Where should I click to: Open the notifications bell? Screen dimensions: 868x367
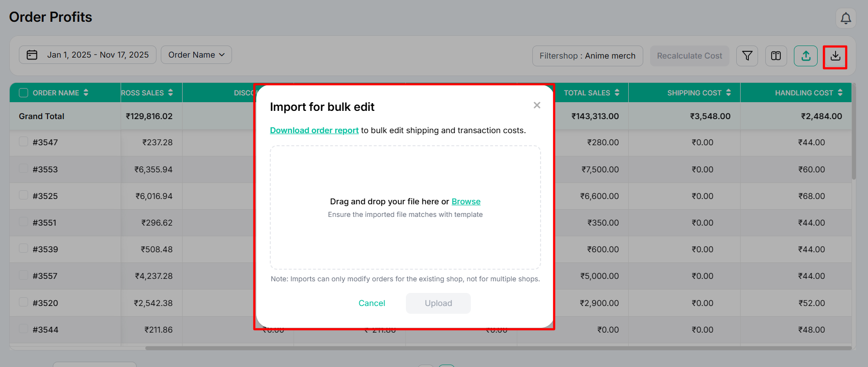click(846, 18)
